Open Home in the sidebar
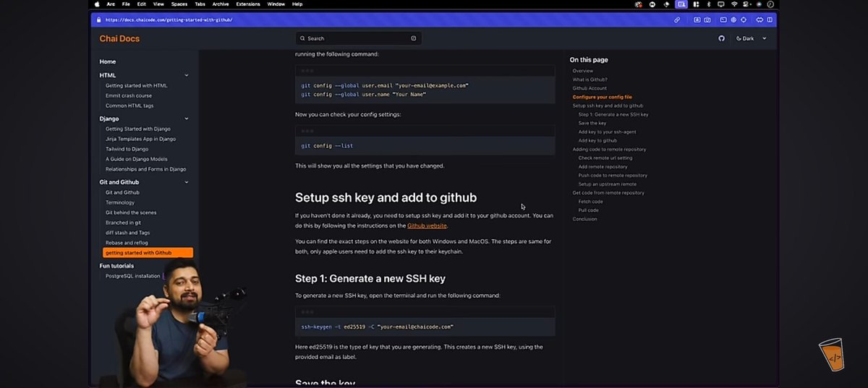The width and height of the screenshot is (868, 388). [108, 61]
